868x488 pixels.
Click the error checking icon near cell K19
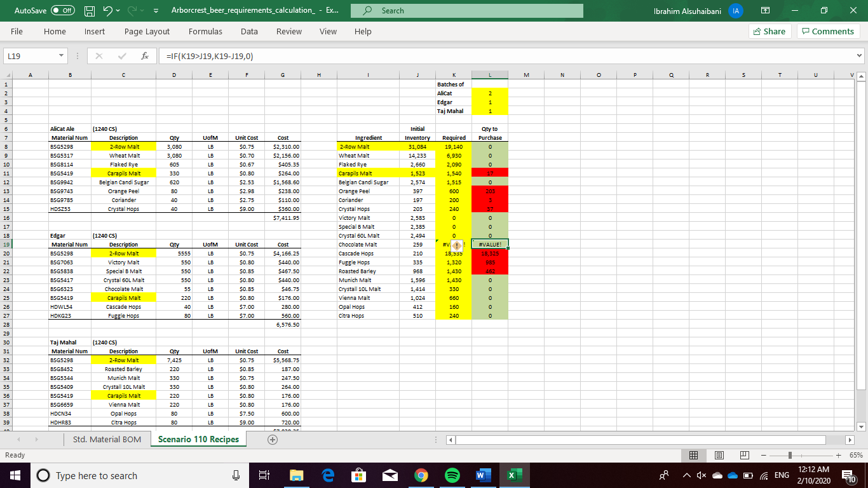[456, 244]
